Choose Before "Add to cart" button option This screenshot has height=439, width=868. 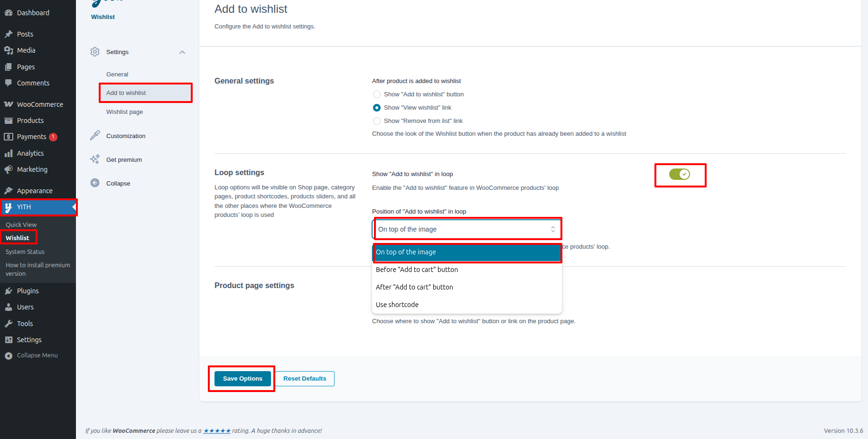click(417, 270)
